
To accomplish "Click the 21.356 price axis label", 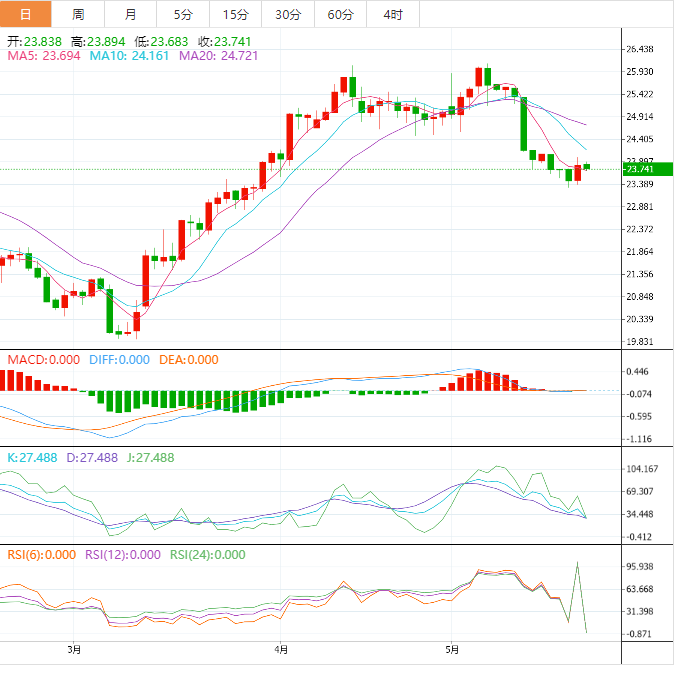I will (640, 274).
